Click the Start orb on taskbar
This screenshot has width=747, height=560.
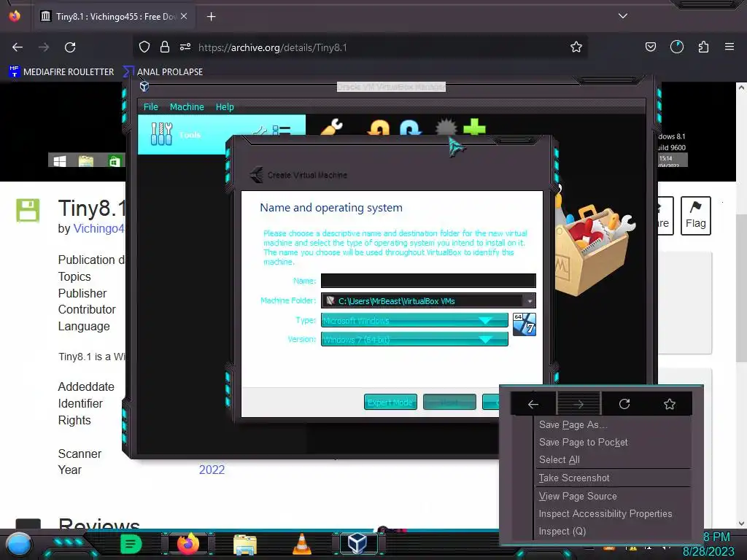18,544
